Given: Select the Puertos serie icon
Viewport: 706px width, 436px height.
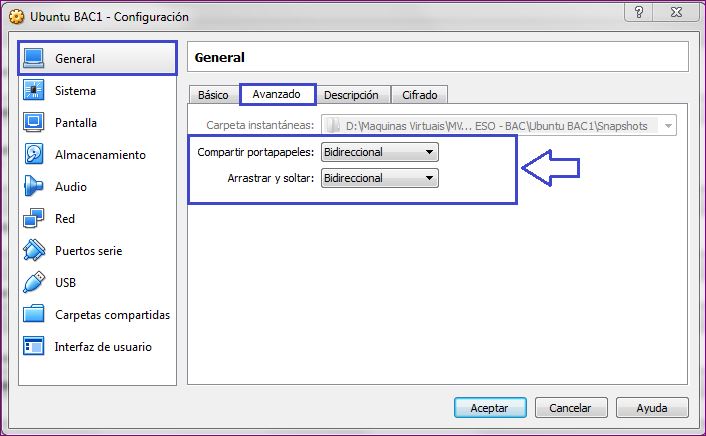Looking at the screenshot, I should [35, 251].
